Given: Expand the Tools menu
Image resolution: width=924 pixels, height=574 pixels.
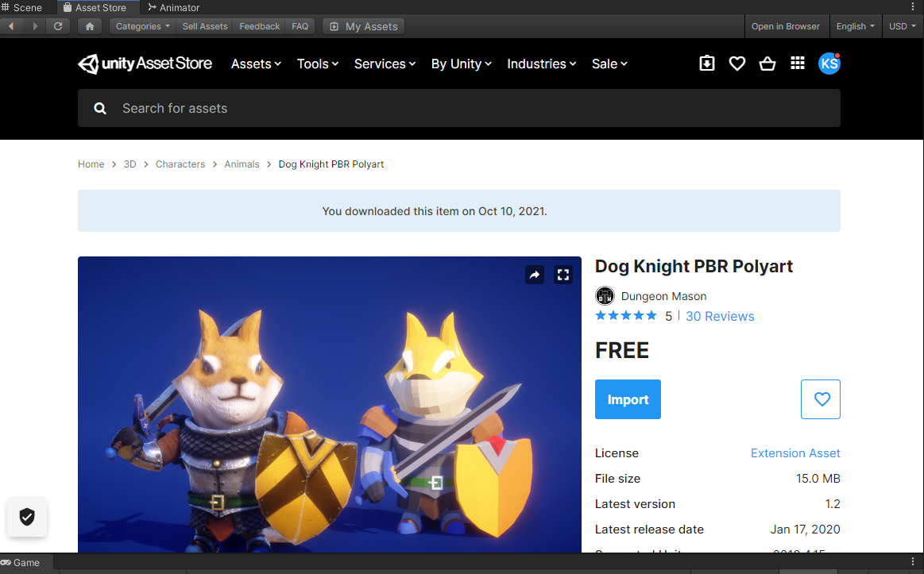Looking at the screenshot, I should (x=318, y=64).
